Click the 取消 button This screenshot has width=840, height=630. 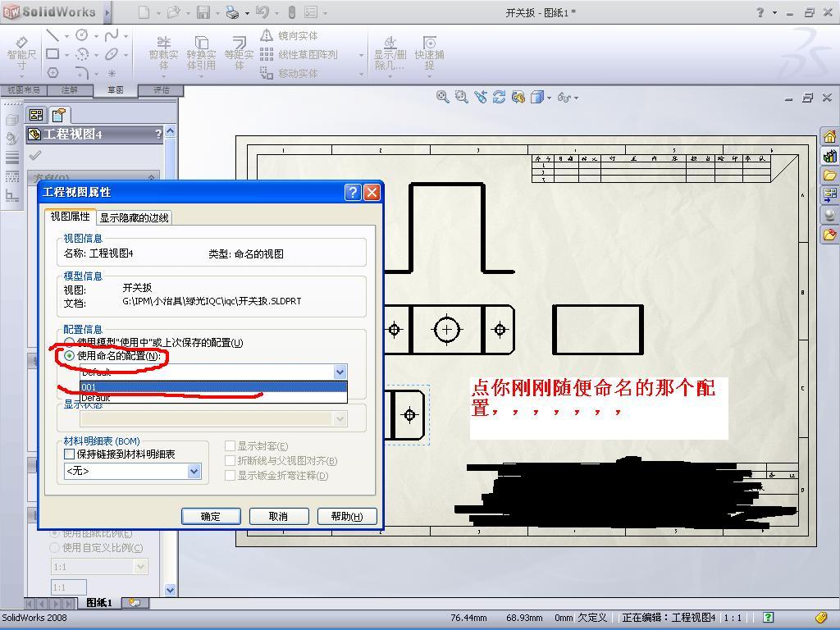[x=279, y=517]
